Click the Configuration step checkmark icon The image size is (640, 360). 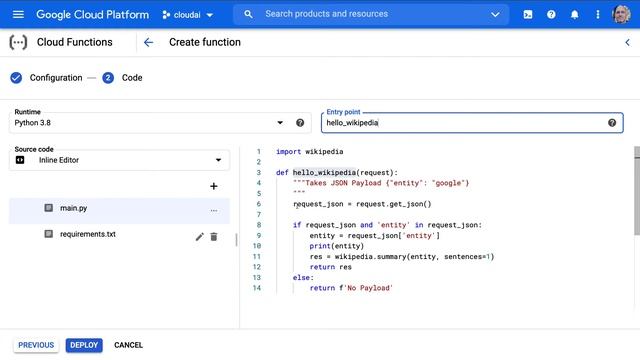click(x=16, y=78)
